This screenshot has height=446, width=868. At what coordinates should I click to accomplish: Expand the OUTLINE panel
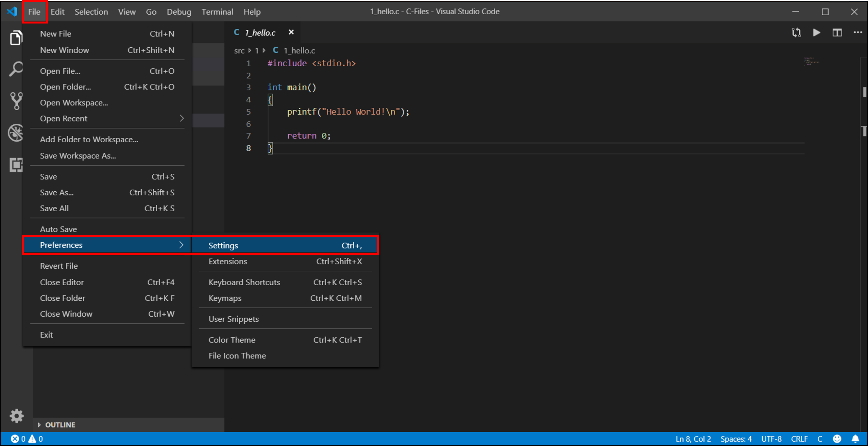point(60,425)
